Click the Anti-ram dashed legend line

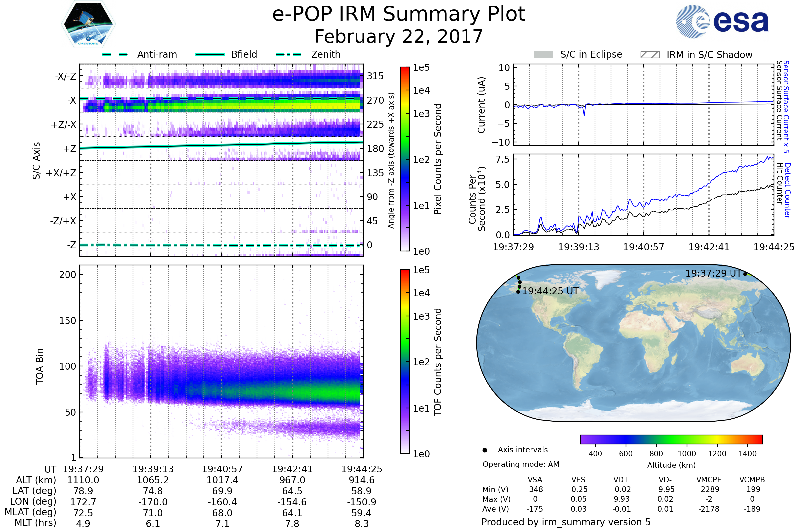[x=115, y=54]
